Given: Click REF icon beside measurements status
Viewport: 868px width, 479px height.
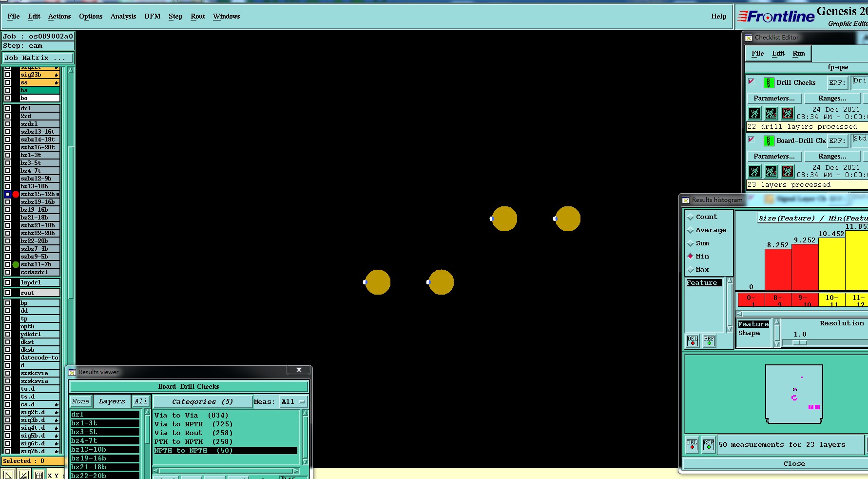Looking at the screenshot, I should (709, 445).
